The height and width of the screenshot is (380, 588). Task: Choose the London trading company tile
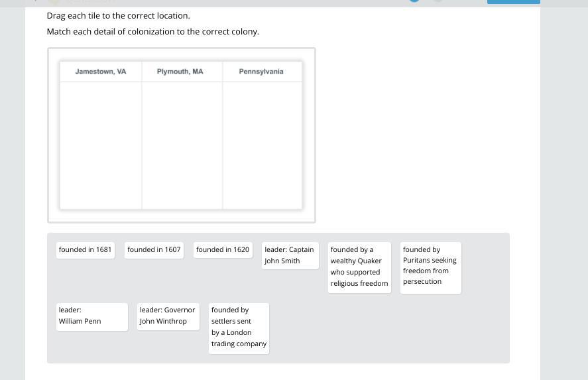tap(239, 328)
